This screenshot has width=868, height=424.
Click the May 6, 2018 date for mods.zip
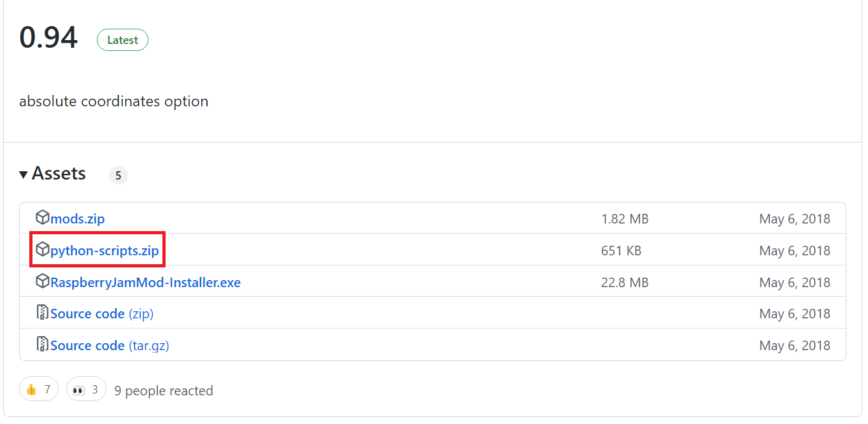pos(794,218)
